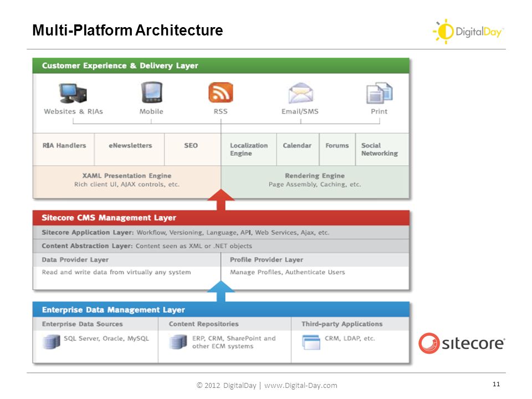This screenshot has height=399, width=532.
Task: Click the orange RSS feed icon
Action: click(221, 93)
